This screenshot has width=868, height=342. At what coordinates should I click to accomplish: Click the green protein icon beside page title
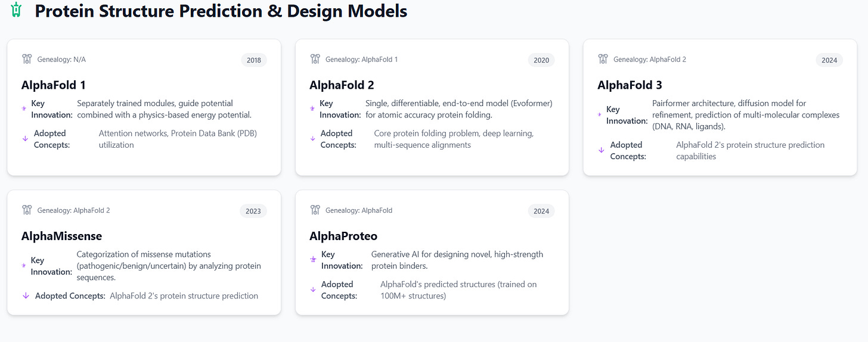click(16, 10)
